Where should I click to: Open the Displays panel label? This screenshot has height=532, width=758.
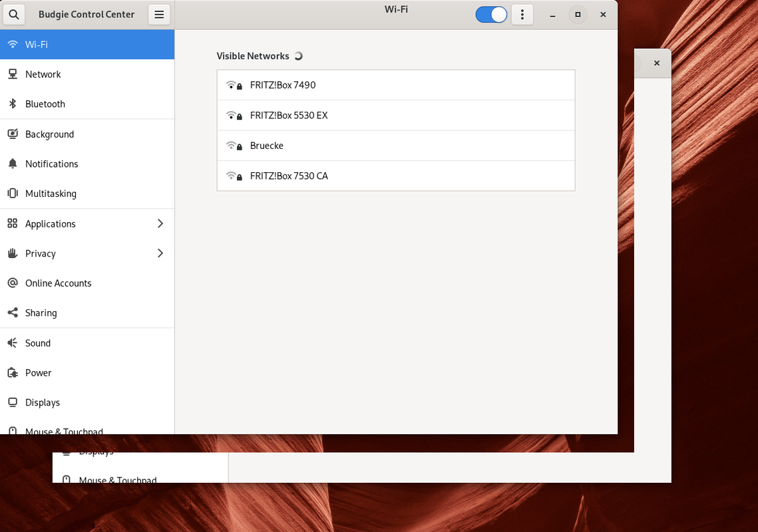43,402
